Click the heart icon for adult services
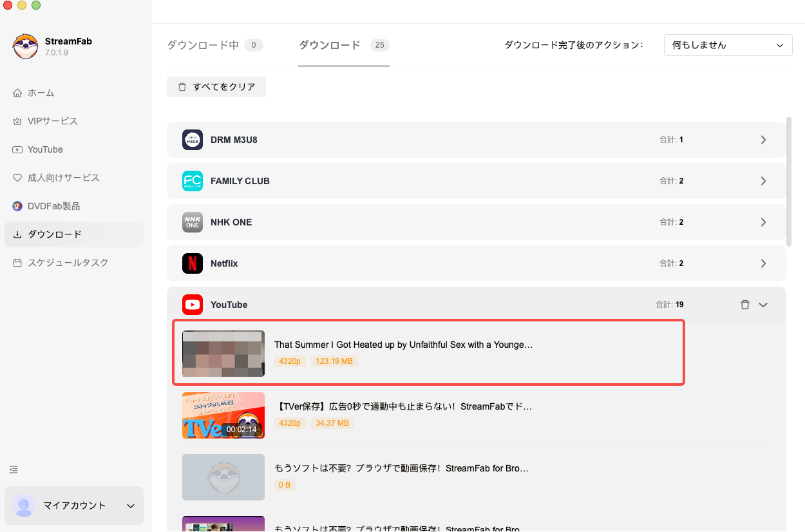Image resolution: width=805 pixels, height=532 pixels. pos(17,178)
